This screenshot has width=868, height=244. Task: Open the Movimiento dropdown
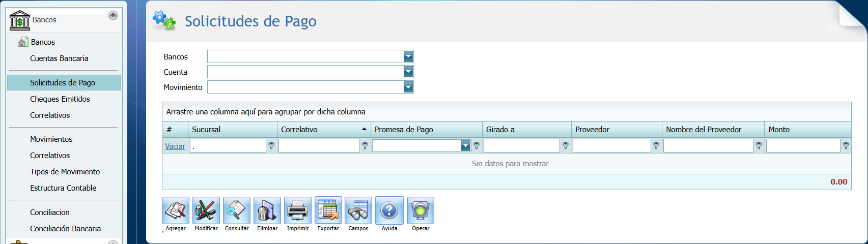coord(408,87)
